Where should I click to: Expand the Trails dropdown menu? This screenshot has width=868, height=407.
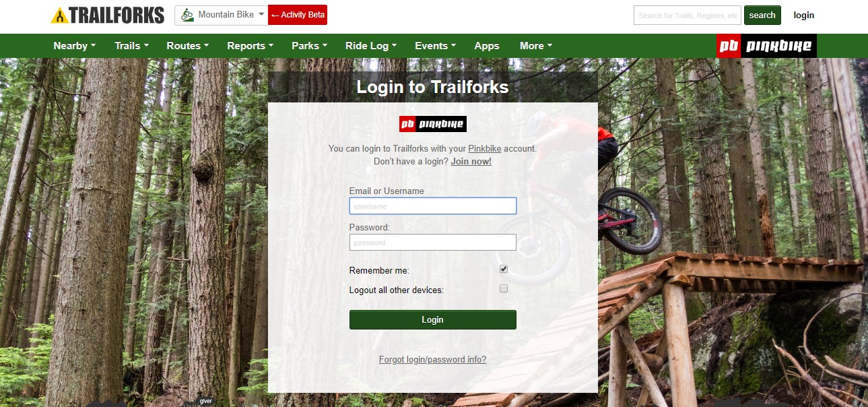131,46
